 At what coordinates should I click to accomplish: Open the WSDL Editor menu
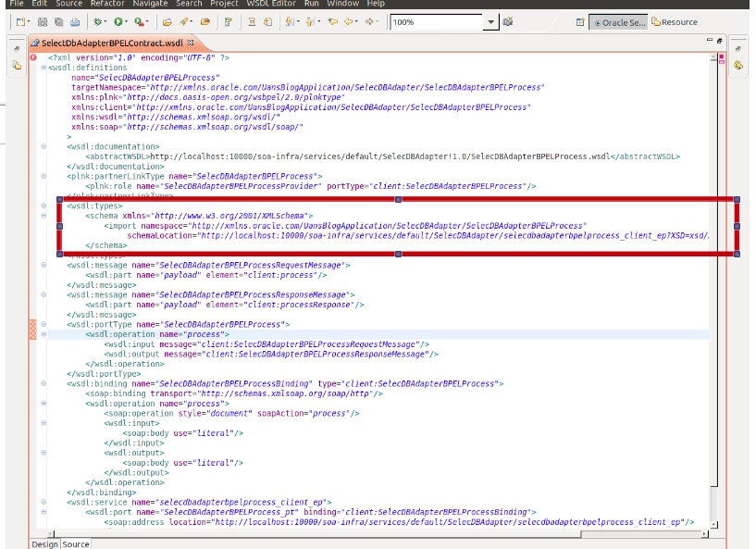click(x=271, y=4)
